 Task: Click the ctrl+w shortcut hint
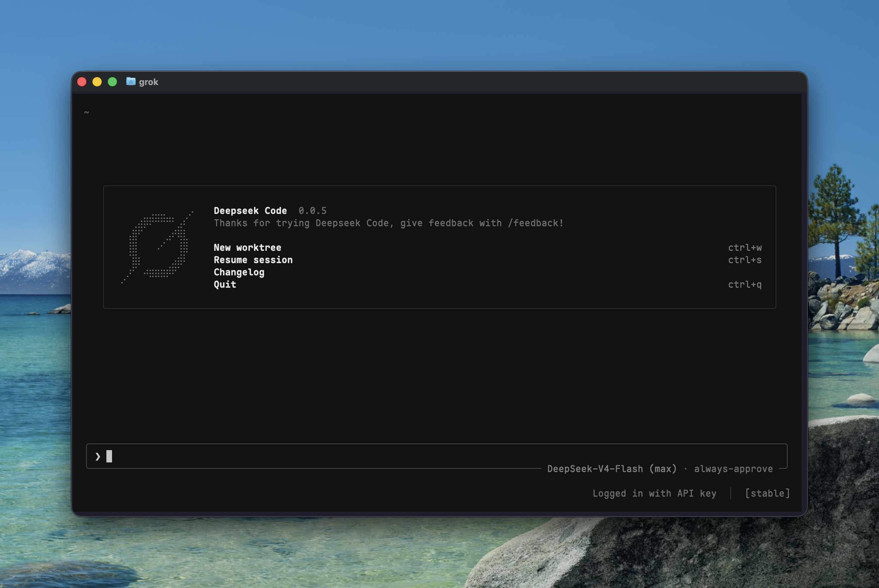(x=745, y=247)
